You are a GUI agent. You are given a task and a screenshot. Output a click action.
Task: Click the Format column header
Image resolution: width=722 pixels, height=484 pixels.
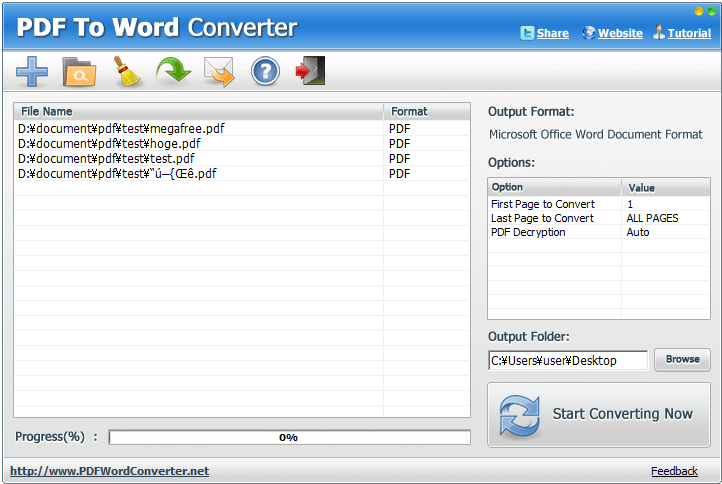[427, 111]
